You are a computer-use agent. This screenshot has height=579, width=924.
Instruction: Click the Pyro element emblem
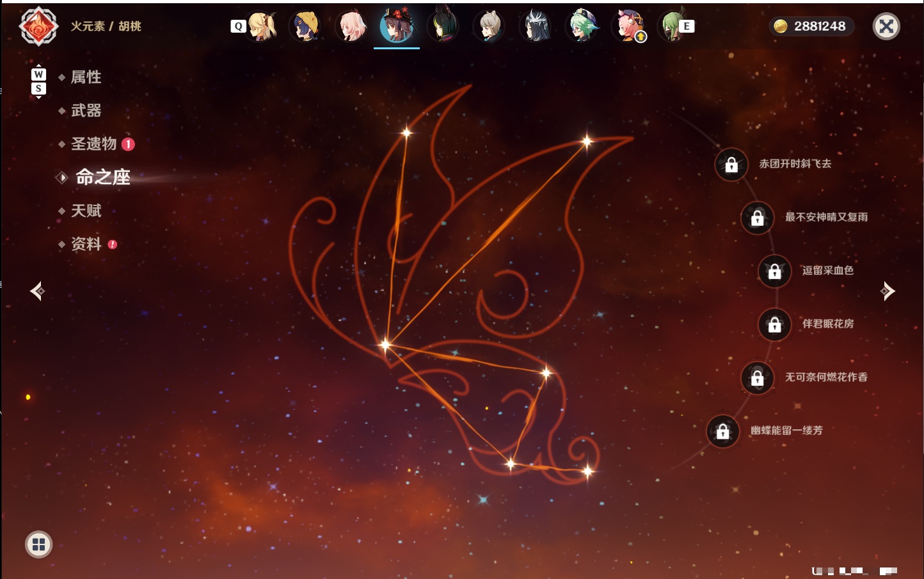[x=38, y=26]
